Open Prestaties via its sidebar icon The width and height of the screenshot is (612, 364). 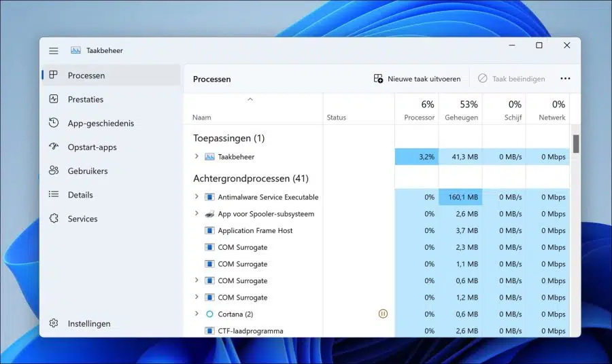(54, 99)
